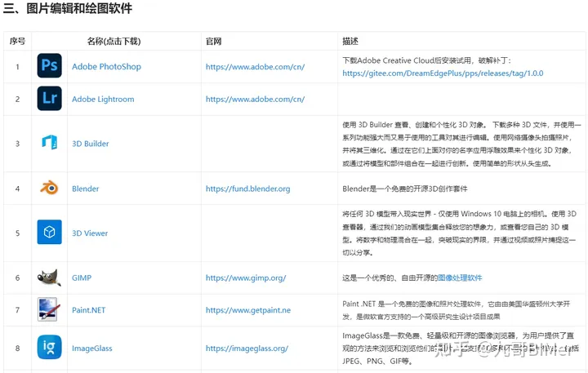Visit the fund.blender.org website link

click(248, 189)
